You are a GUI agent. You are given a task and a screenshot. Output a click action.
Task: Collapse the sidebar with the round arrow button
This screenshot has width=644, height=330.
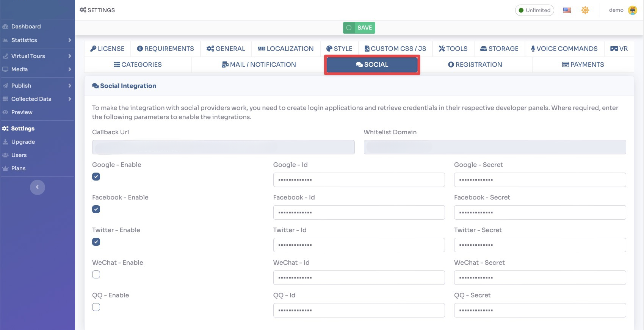coord(38,187)
